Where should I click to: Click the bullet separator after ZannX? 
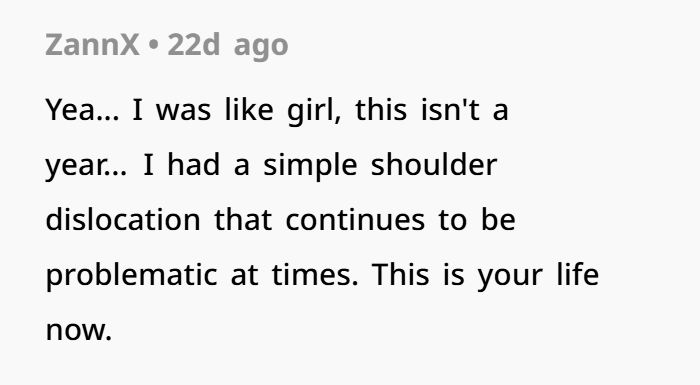coord(153,46)
